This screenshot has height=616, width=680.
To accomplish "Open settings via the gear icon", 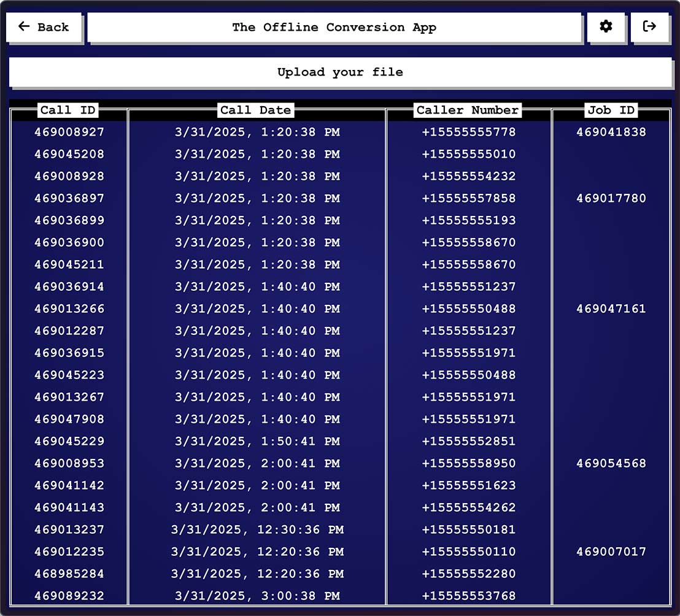I will (x=606, y=27).
